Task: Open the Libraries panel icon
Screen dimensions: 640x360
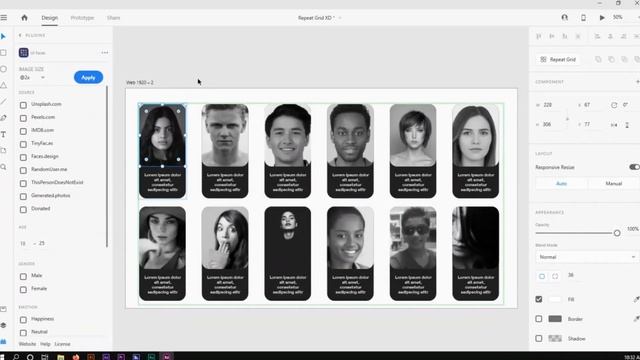Action: (3, 309)
